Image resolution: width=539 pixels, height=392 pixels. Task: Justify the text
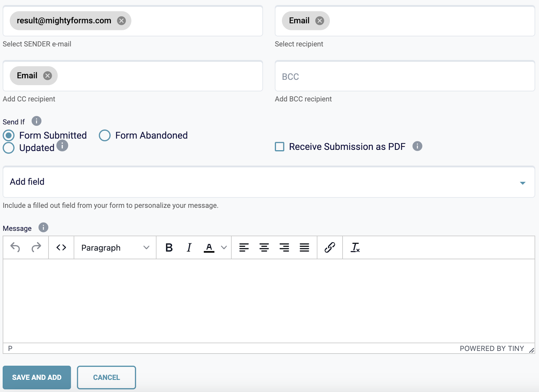click(x=305, y=248)
